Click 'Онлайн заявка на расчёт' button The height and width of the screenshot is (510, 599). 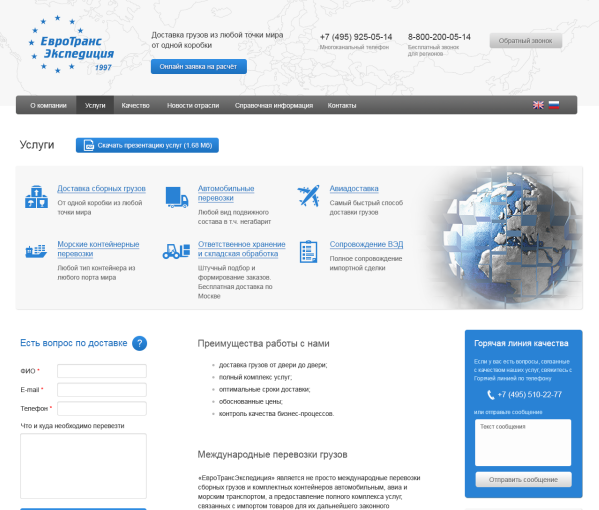199,66
